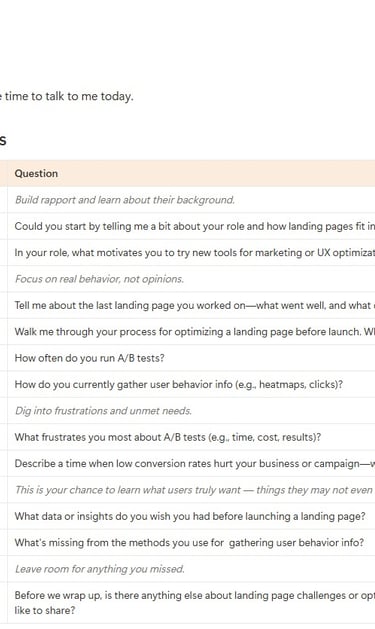Click the Question column header
The height and width of the screenshot is (629, 375).
pos(36,173)
